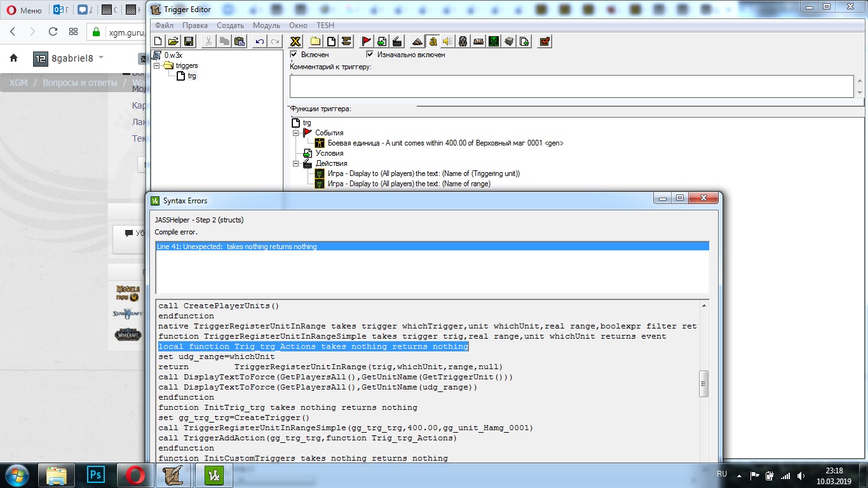
Task: Open the 'TESH' menu
Action: click(325, 25)
